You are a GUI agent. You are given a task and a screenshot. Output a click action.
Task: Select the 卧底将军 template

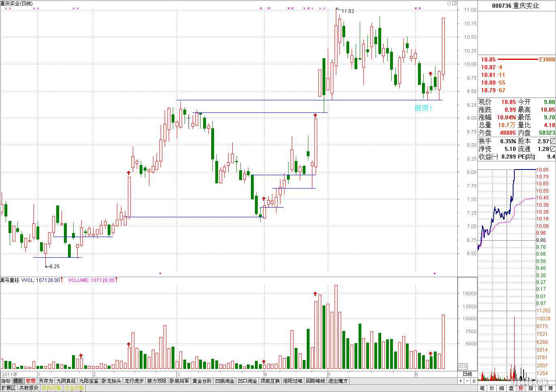[x=179, y=381]
